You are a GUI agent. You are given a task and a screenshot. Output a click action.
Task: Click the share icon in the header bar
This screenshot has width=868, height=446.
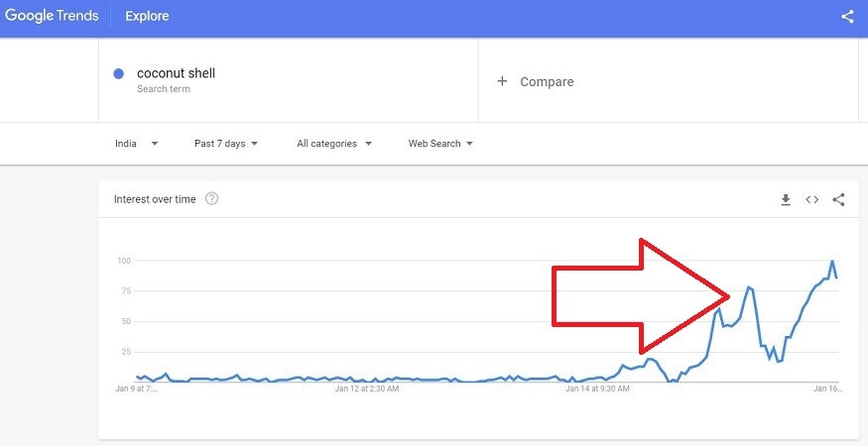click(847, 17)
